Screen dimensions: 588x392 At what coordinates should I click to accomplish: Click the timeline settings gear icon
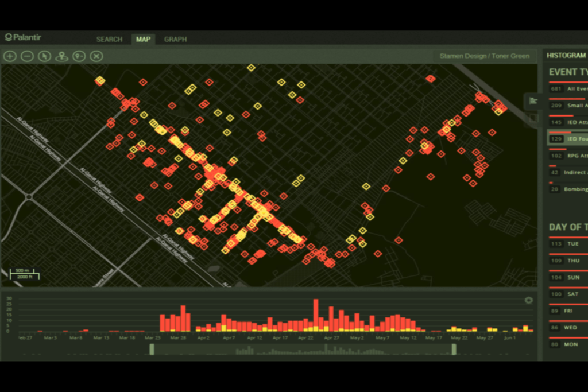[x=528, y=300]
